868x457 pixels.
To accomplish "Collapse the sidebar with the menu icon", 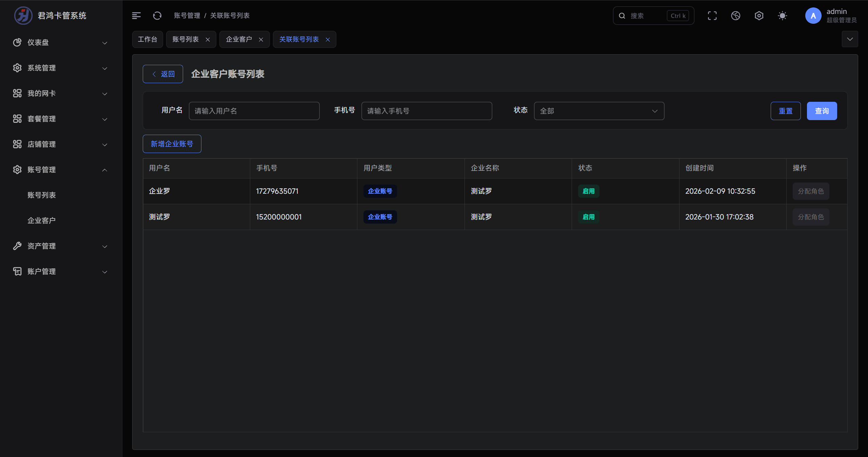I will [136, 16].
